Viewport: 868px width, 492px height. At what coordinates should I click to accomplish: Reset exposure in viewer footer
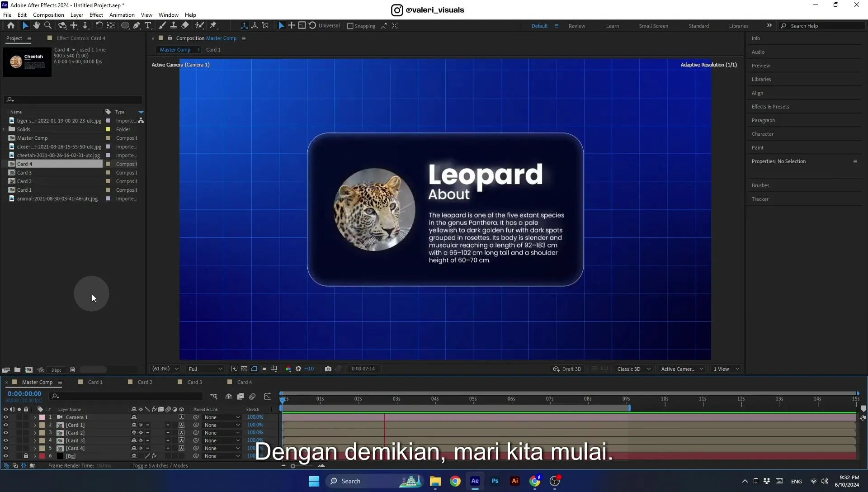click(298, 369)
